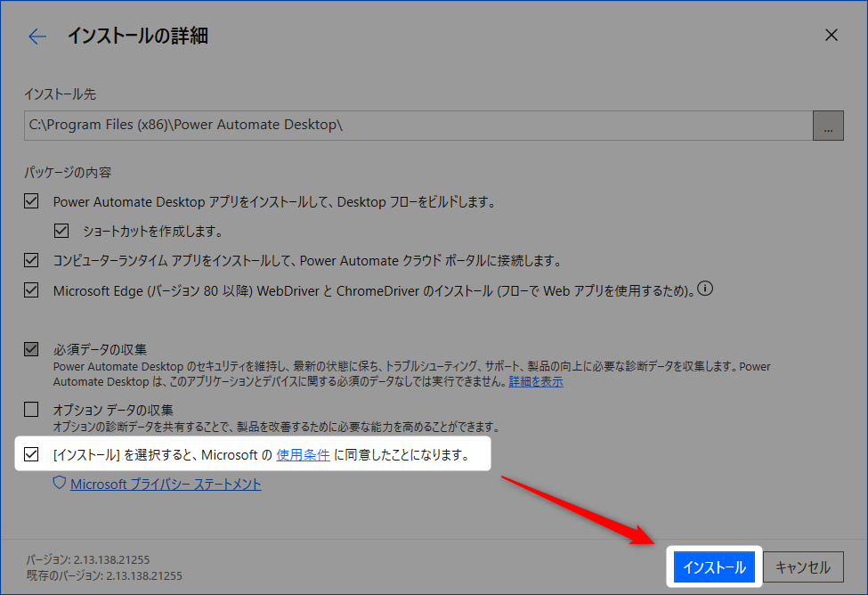
Task: Click the install path input field
Action: (418, 126)
